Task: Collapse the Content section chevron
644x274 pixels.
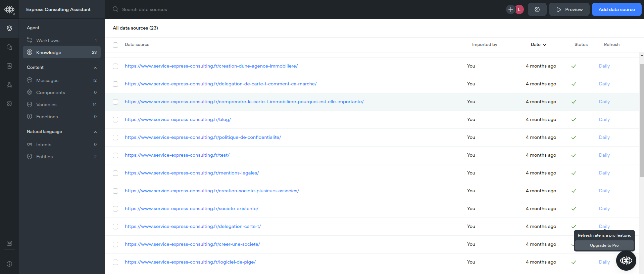Action: (95, 68)
